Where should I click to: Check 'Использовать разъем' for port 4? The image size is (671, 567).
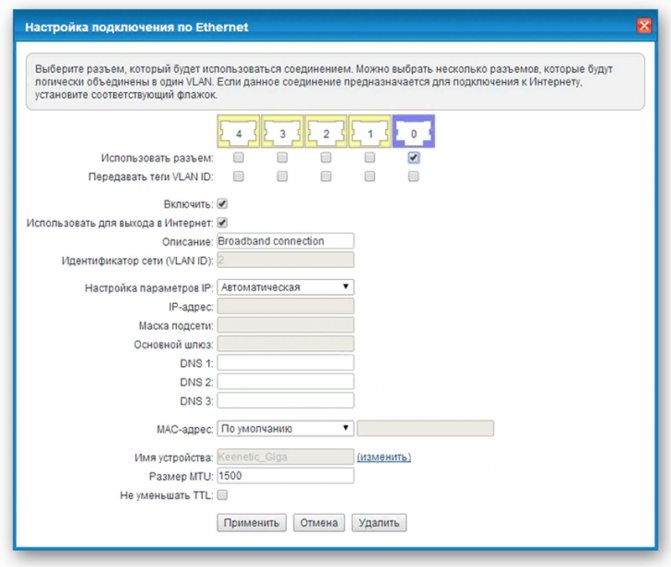point(238,157)
